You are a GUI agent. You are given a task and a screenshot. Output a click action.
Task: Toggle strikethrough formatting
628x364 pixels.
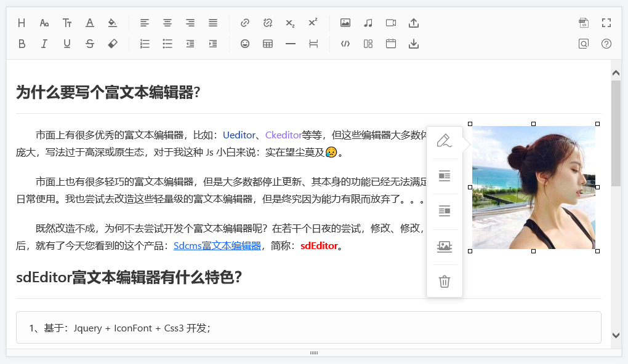(90, 44)
